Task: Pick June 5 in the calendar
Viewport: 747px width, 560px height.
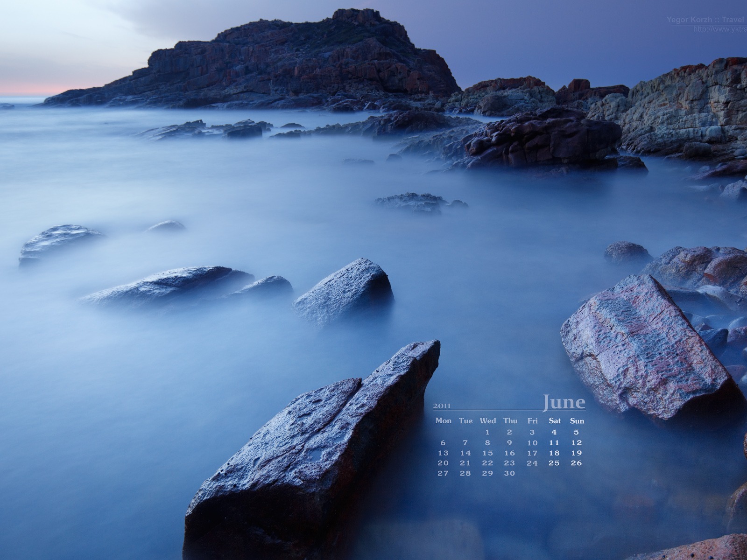Action: 577,432
